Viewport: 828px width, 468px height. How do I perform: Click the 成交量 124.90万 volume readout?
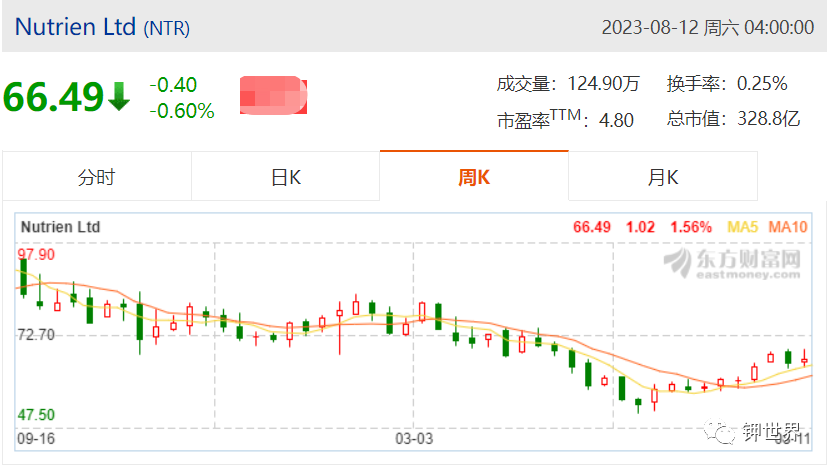pos(568,83)
